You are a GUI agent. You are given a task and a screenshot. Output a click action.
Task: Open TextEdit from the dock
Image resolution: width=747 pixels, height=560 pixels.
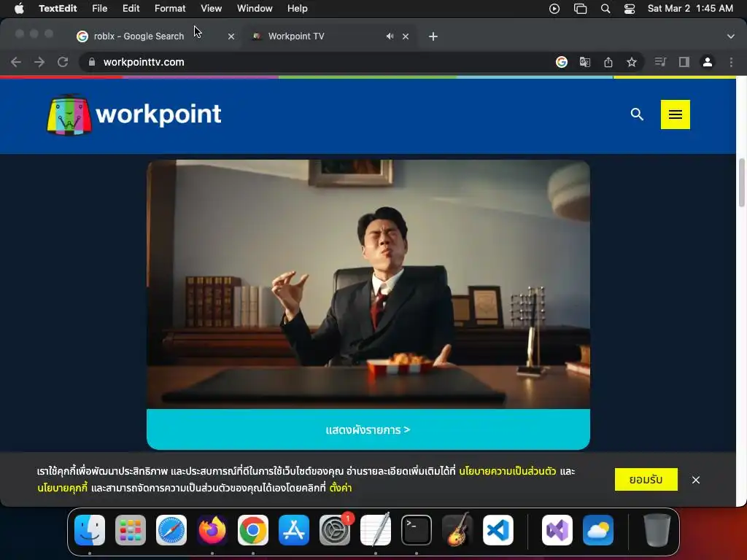pos(376,530)
